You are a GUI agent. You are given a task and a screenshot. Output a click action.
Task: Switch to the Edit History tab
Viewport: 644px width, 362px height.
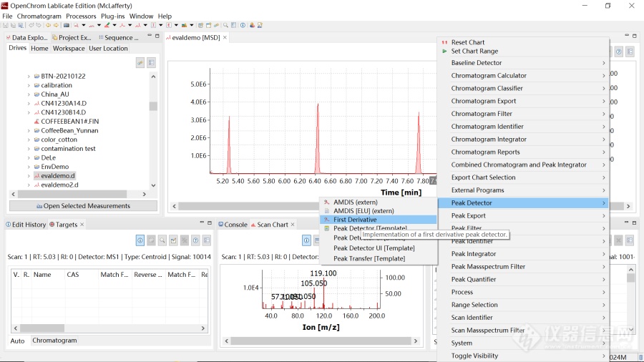(x=29, y=225)
